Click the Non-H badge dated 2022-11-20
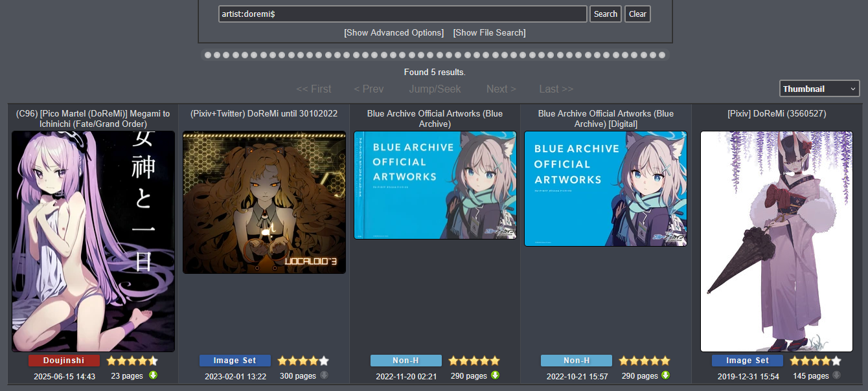Viewport: 868px width, 391px height. pyautogui.click(x=406, y=361)
